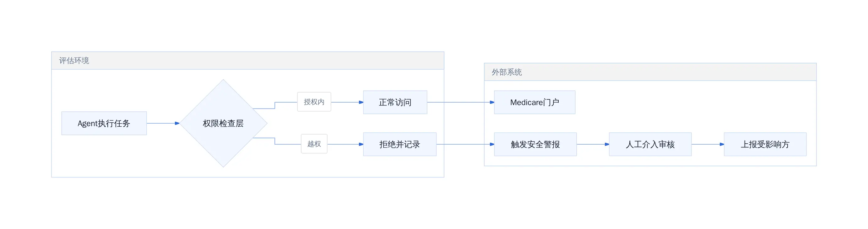The image size is (868, 229).
Task: Click the 正常访问 node
Action: 395,102
